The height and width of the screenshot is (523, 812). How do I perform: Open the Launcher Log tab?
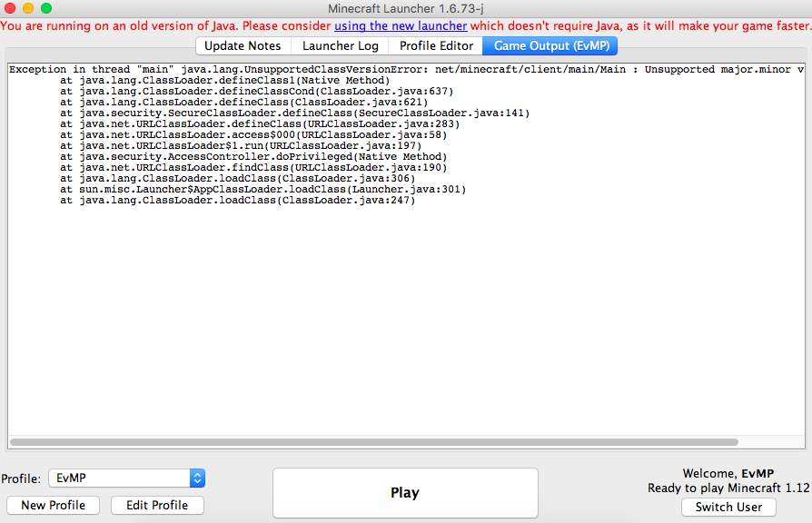click(340, 46)
